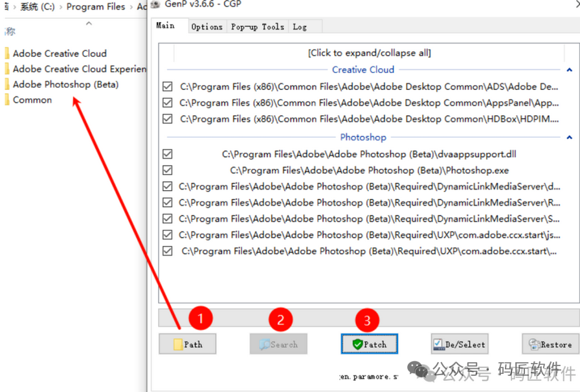Open the Adobe Creative Cloud folder

(60, 54)
